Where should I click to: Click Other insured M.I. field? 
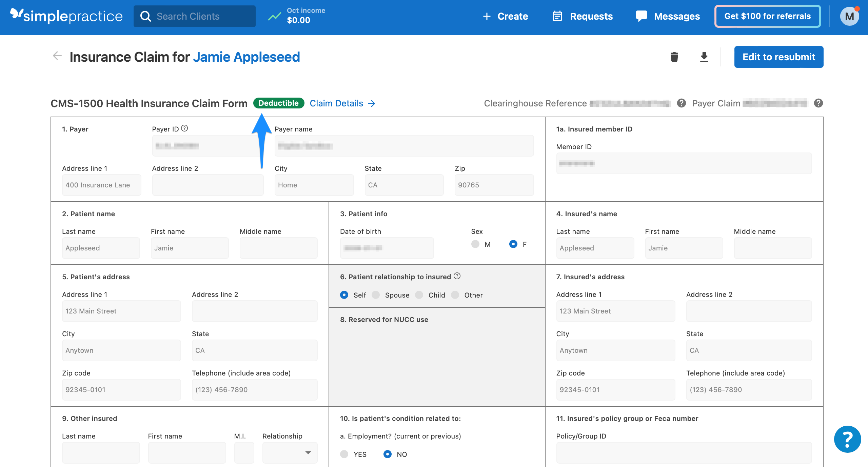tap(244, 453)
